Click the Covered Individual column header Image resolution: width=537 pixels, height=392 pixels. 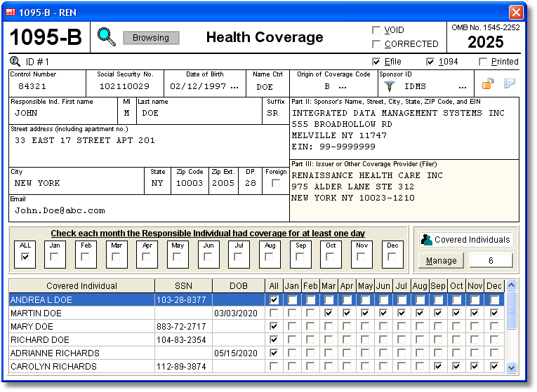click(x=82, y=285)
